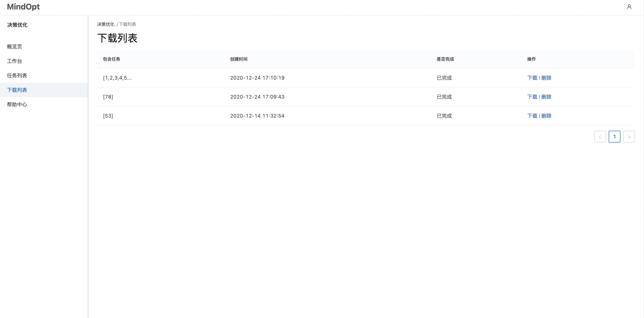Click 下载 for task [1,2,3,4,5...]
This screenshot has height=318, width=644.
pos(532,78)
